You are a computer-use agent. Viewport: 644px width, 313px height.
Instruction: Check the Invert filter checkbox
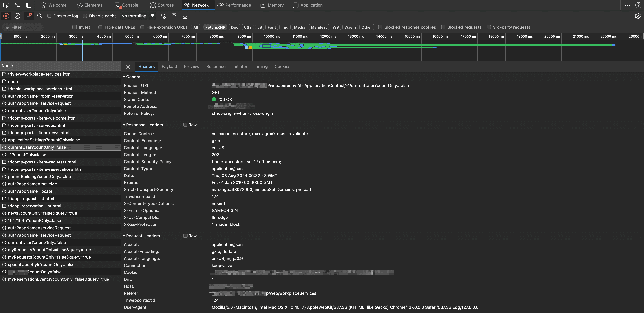tap(74, 27)
